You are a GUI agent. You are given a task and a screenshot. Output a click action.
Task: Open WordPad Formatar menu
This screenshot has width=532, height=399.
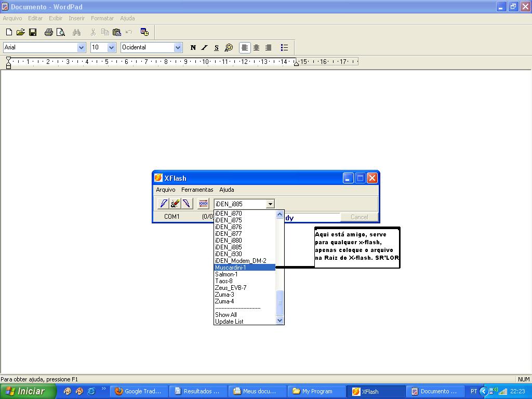pos(102,18)
